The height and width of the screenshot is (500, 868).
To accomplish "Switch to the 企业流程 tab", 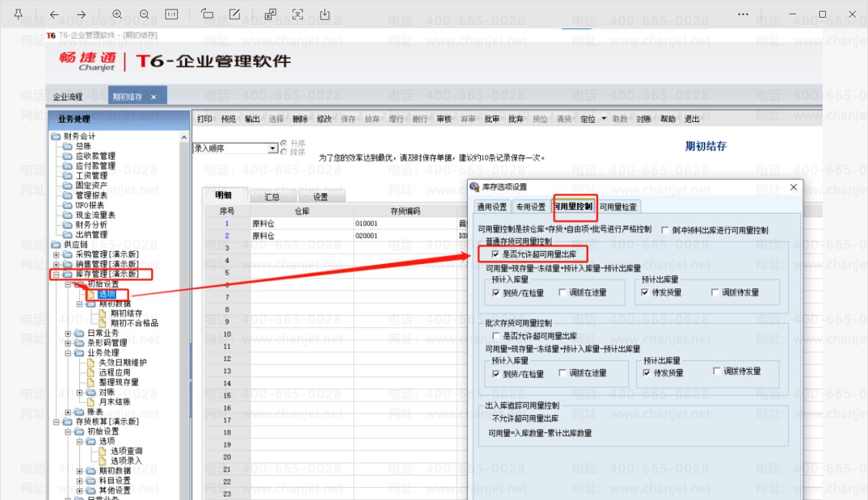I will click(x=68, y=97).
